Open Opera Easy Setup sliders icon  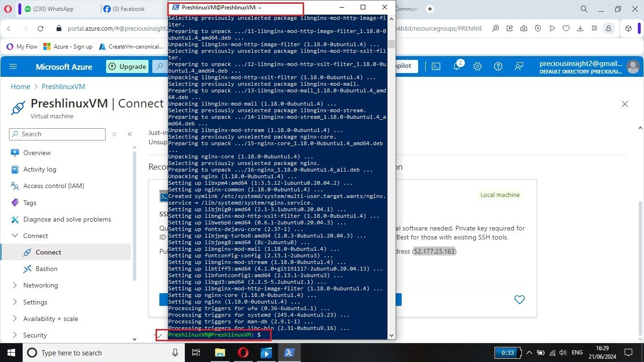594,28
